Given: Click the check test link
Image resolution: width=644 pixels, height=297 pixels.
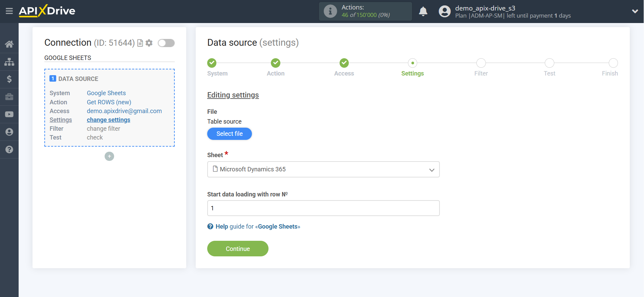Looking at the screenshot, I should click(95, 137).
